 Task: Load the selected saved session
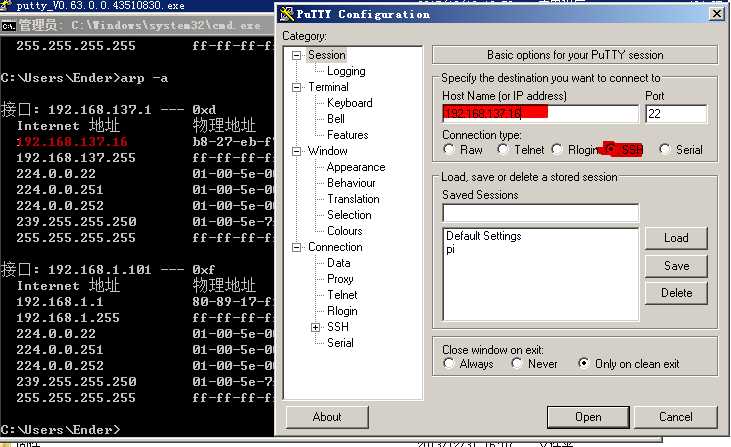click(x=676, y=238)
